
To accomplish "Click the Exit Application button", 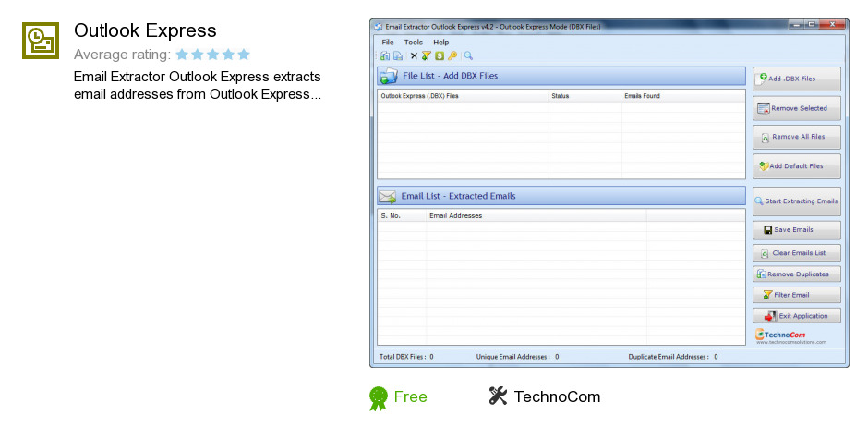I will 797,316.
